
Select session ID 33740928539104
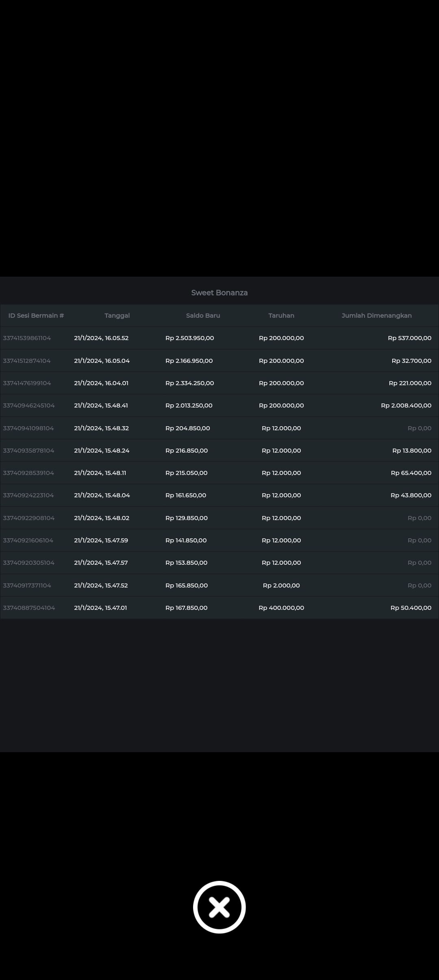28,473
